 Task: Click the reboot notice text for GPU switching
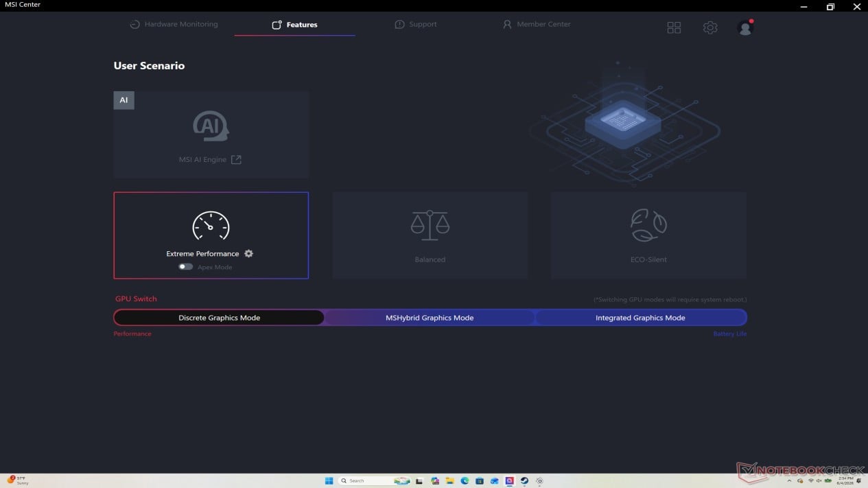tap(670, 299)
